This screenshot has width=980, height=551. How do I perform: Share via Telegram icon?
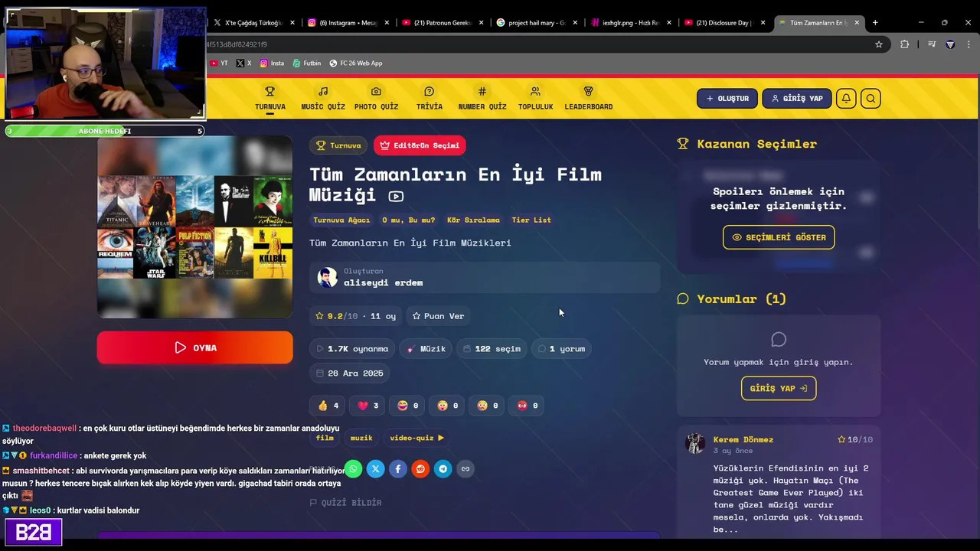pos(443,469)
